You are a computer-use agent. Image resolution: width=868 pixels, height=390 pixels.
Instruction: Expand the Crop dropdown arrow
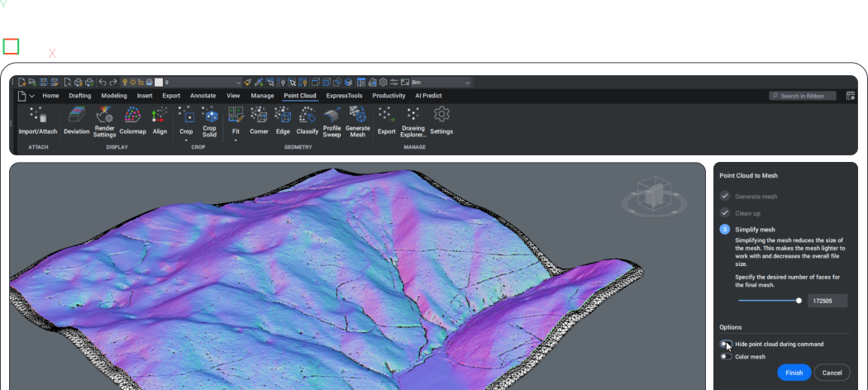(186, 140)
